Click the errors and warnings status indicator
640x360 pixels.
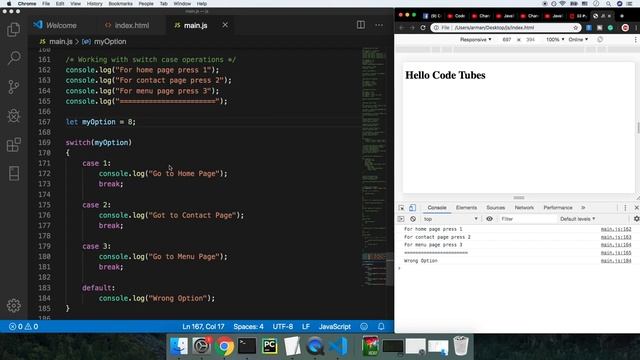(24, 327)
